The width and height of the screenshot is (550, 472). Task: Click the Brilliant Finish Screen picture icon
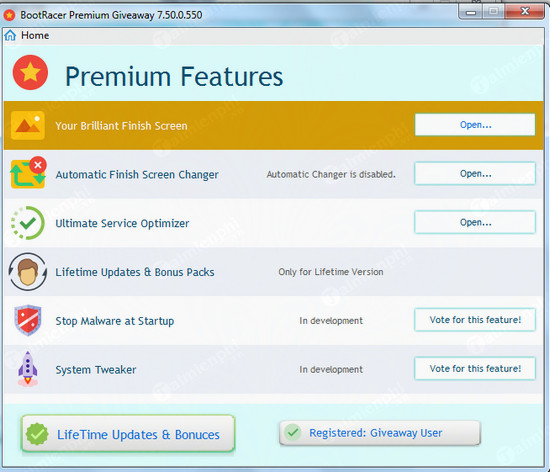[x=28, y=126]
